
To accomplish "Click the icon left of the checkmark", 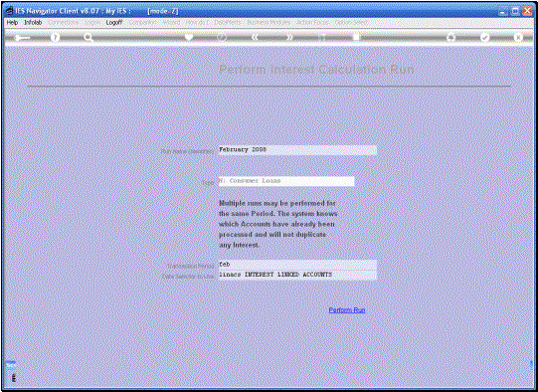I will 451,37.
